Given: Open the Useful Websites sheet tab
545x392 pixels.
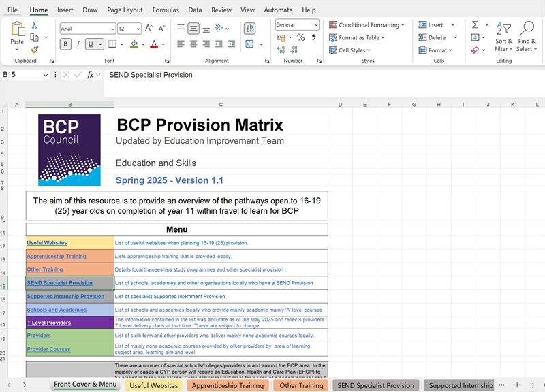Looking at the screenshot, I should pyautogui.click(x=154, y=385).
